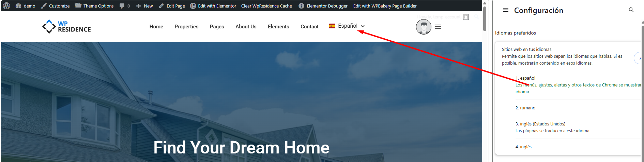Open the Contact page
This screenshot has height=162, width=644.
pos(309,27)
